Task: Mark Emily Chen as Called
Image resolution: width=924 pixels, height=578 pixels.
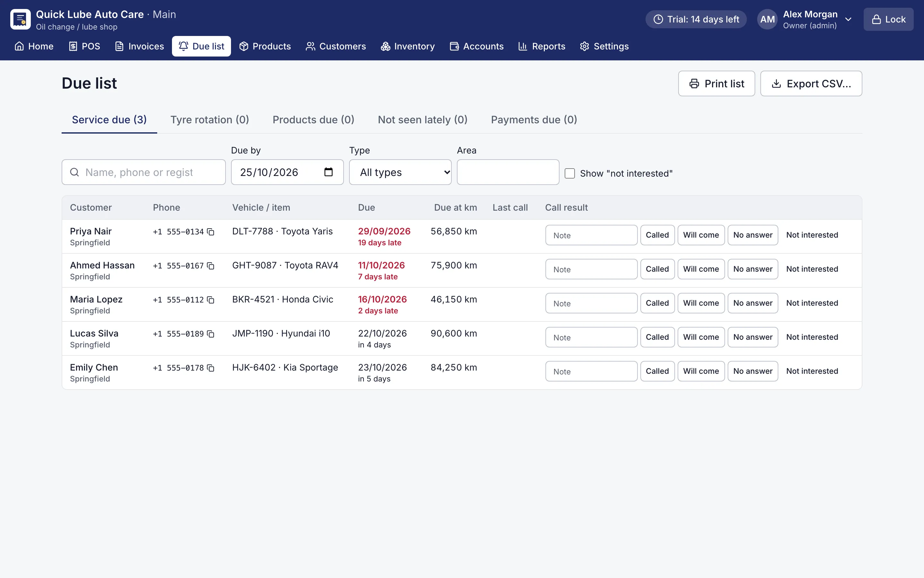Action: [657, 371]
